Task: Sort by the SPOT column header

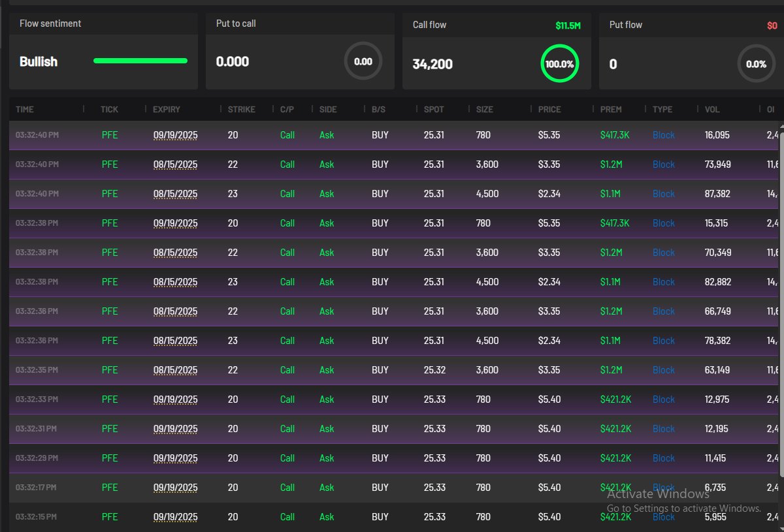Action: (434, 109)
